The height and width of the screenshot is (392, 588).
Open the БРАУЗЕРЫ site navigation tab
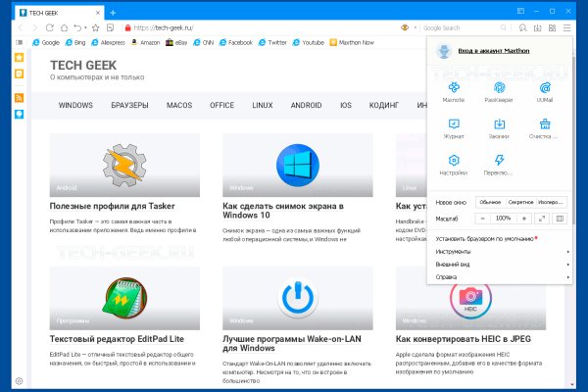(x=129, y=105)
